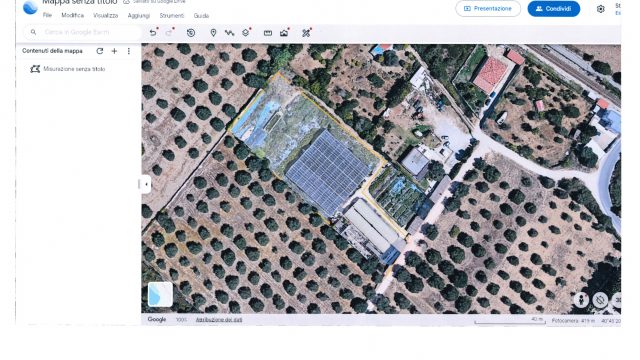640x360 pixels.
Task: Activate Street View pegman
Action: click(x=581, y=300)
